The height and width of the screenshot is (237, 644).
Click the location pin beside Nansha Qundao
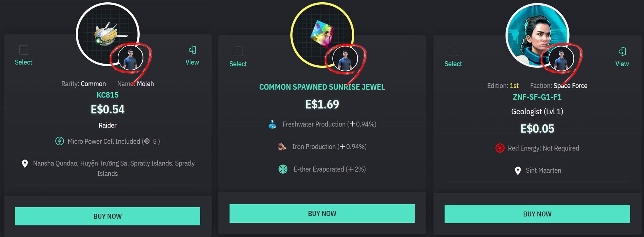click(x=25, y=164)
